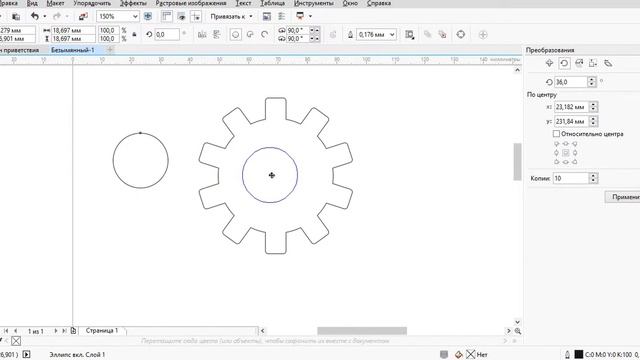This screenshot has width=640, height=360.
Task: Expand the application launcher dropdown arrow
Action: [x=310, y=16]
